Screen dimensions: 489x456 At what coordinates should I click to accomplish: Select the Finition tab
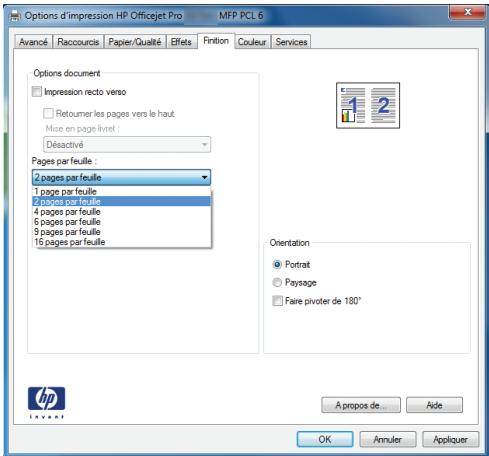click(216, 41)
